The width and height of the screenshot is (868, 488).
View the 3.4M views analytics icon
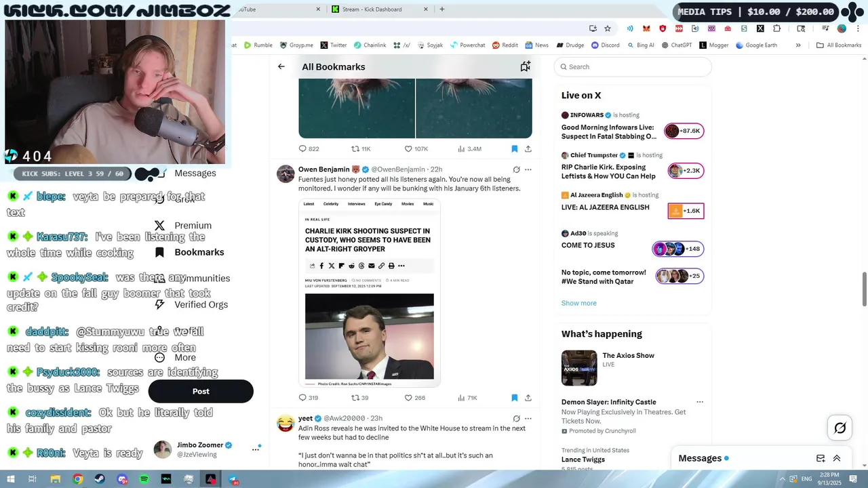469,148
